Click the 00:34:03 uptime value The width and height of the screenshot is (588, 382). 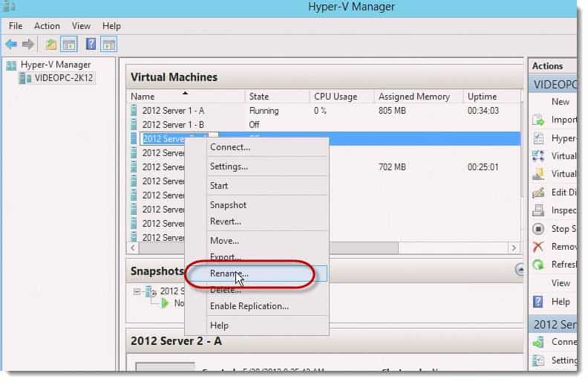point(483,111)
